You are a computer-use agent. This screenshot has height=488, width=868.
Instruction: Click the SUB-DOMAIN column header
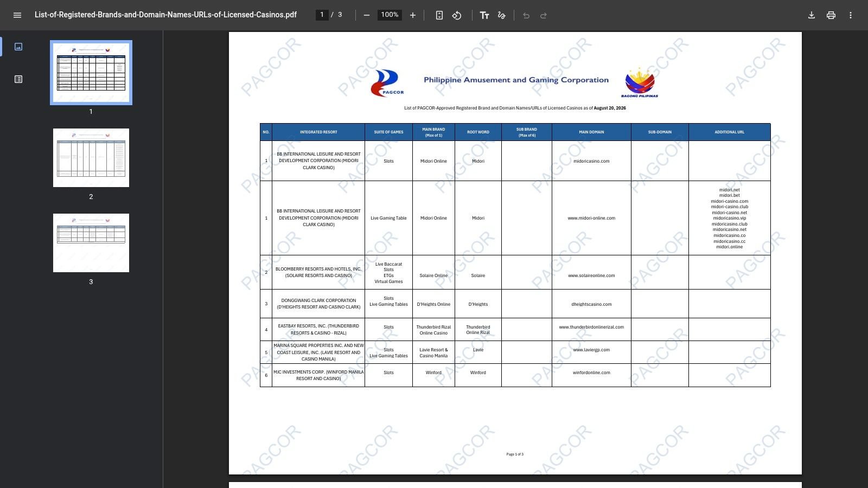click(660, 132)
